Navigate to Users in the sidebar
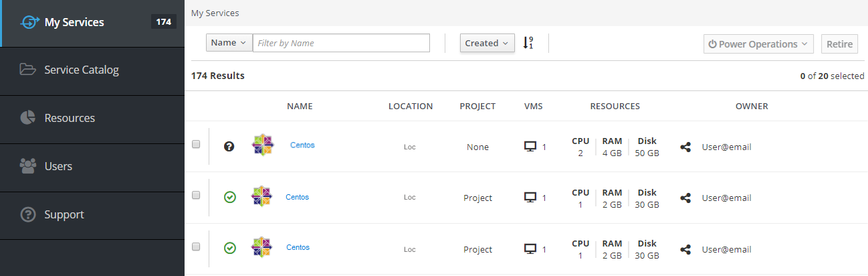 pyautogui.click(x=58, y=166)
